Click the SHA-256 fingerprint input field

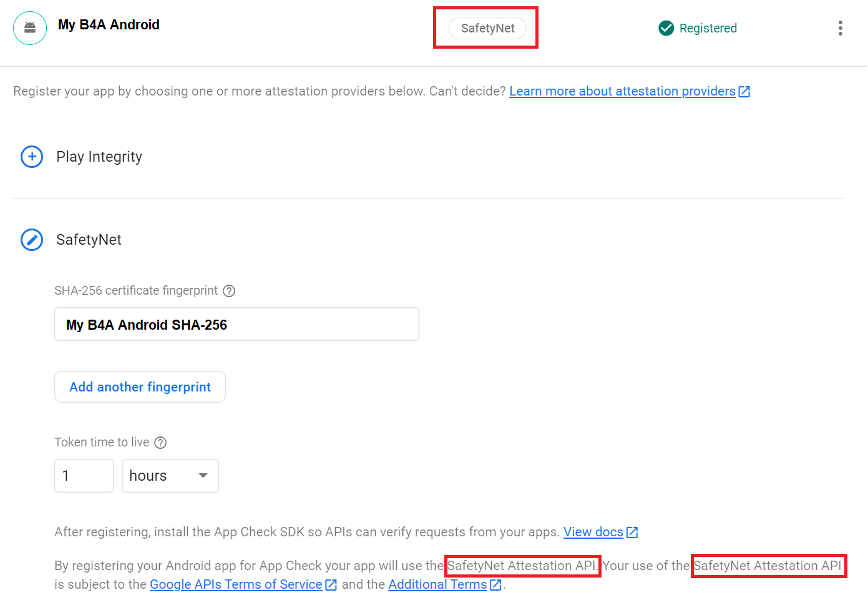(x=237, y=325)
